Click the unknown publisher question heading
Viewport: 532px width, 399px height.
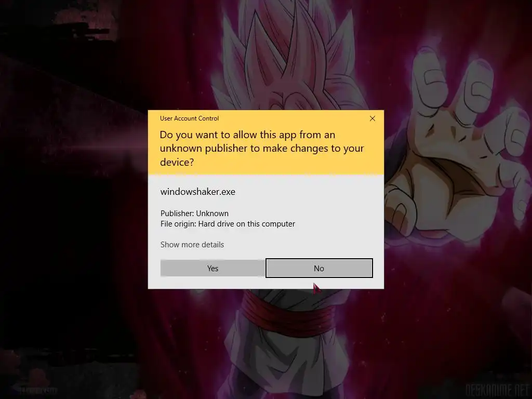pos(262,148)
